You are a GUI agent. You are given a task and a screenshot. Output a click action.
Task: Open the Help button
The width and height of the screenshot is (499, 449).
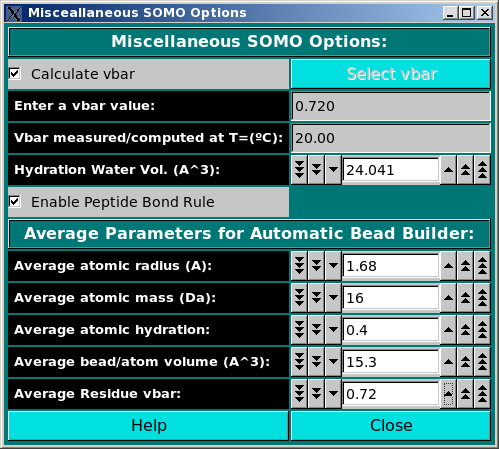point(148,425)
